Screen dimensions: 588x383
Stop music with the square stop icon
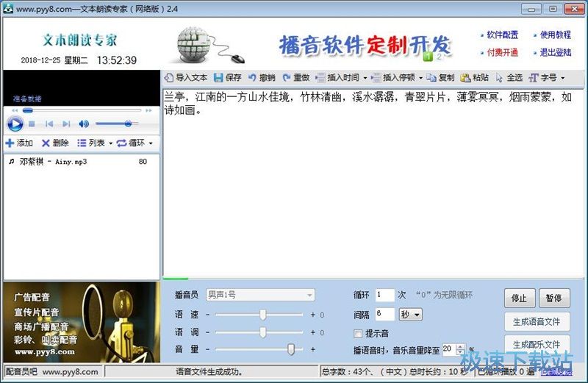[32, 124]
